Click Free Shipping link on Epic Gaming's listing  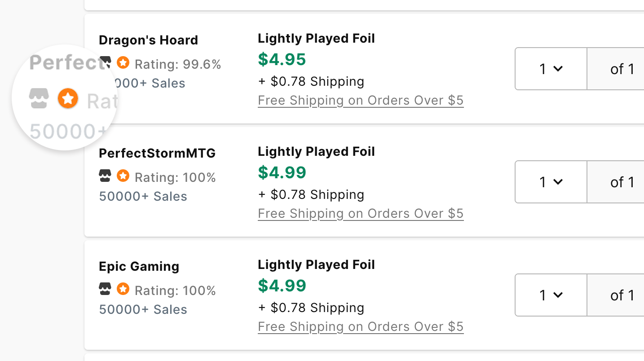[x=361, y=326]
